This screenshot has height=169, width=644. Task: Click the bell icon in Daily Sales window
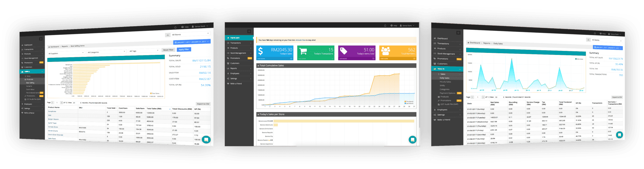pyautogui.click(x=594, y=33)
